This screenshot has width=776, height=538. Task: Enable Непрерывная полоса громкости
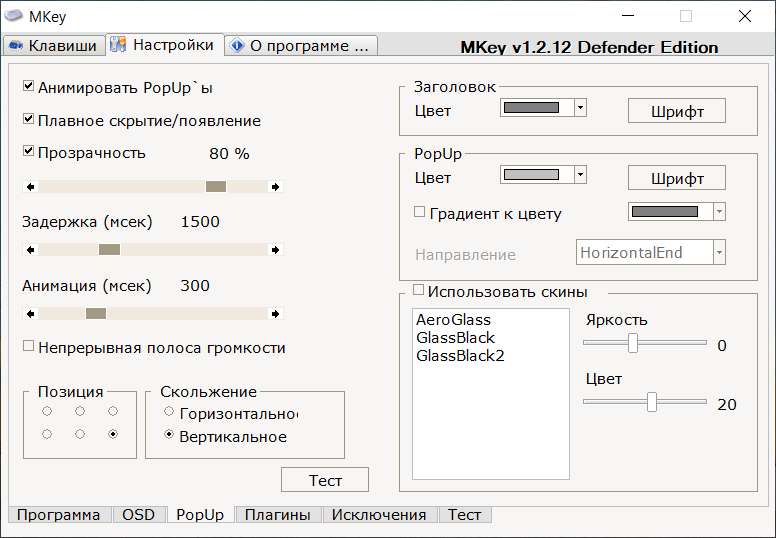[x=28, y=346]
